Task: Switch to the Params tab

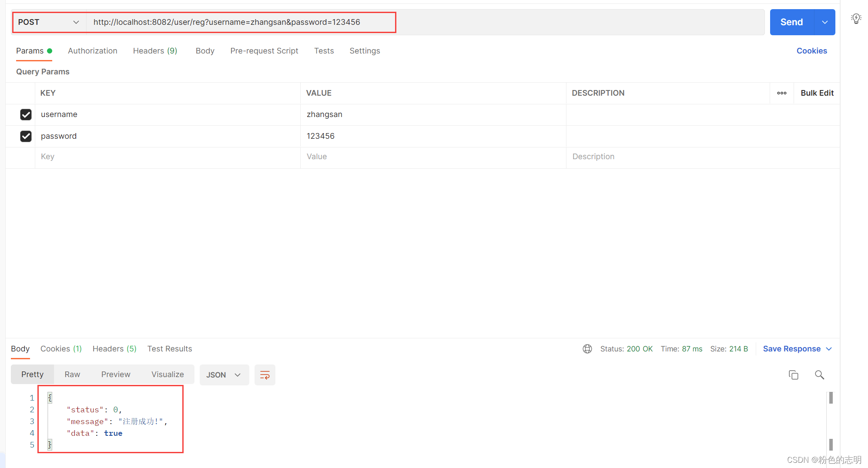Action: click(x=34, y=51)
